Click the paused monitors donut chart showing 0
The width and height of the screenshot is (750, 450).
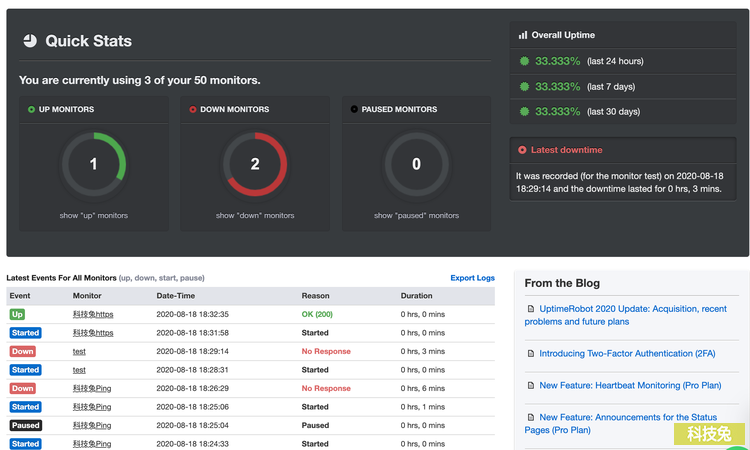click(416, 164)
